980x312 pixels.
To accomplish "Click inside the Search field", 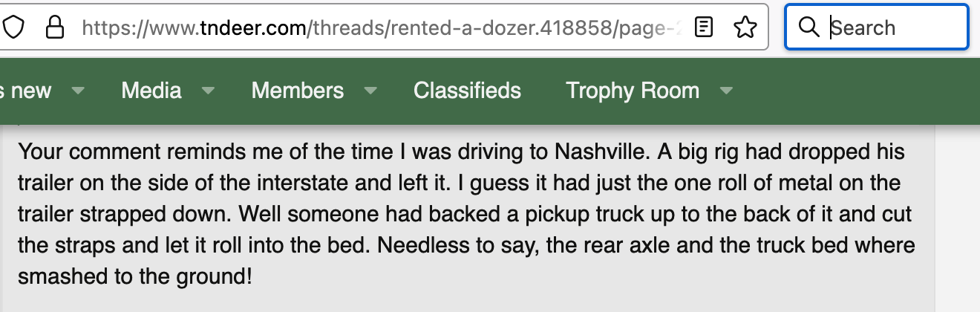I will pos(877,27).
